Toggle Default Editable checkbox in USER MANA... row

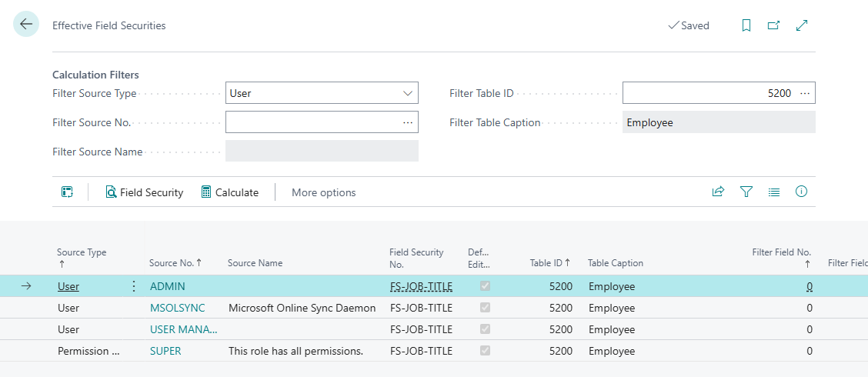485,329
